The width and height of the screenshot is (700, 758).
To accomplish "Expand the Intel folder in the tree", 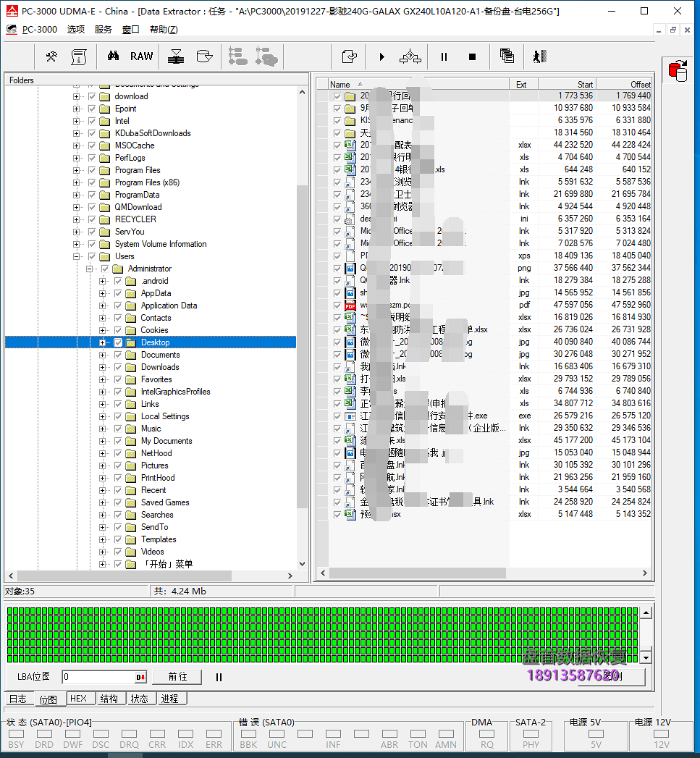I will (77, 122).
